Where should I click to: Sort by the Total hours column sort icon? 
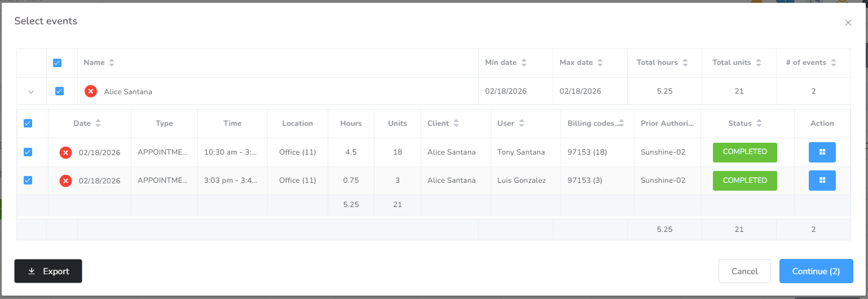tap(685, 63)
